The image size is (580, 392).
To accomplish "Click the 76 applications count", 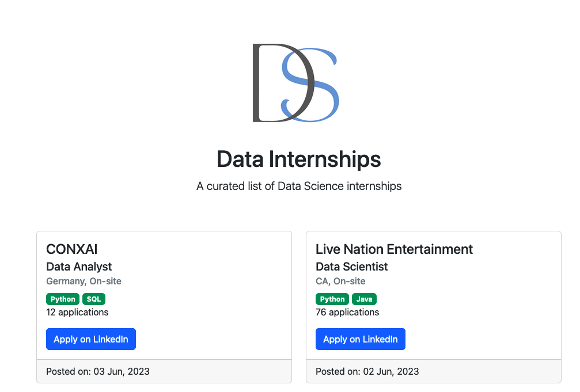I will pyautogui.click(x=347, y=312).
